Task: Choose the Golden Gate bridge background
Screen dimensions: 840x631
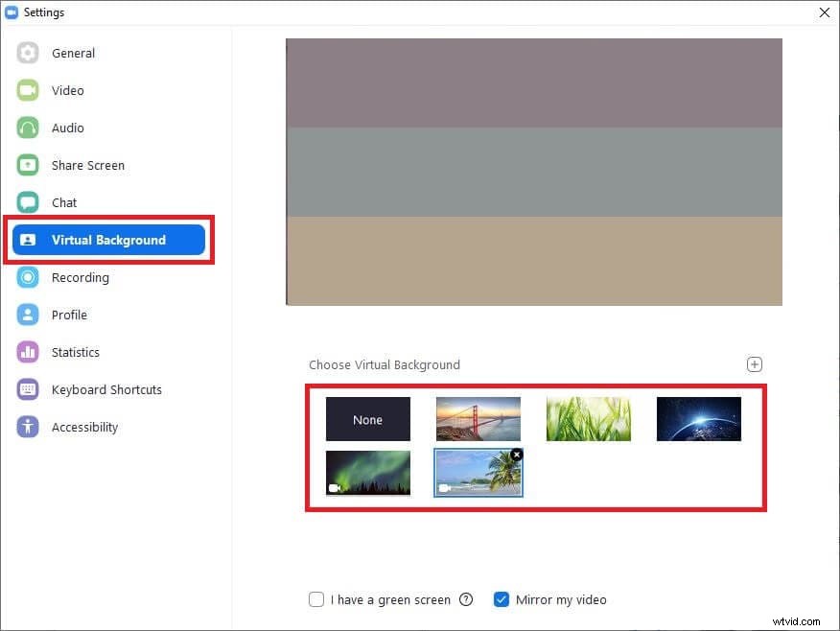Action: click(x=478, y=419)
